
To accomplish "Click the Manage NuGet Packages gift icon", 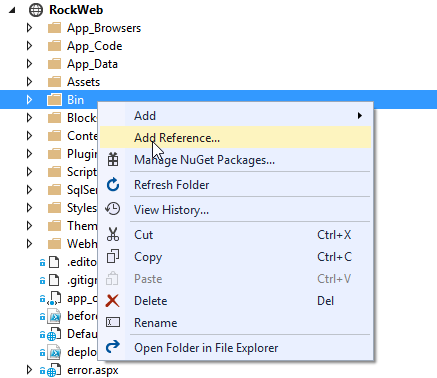I will 113,160.
